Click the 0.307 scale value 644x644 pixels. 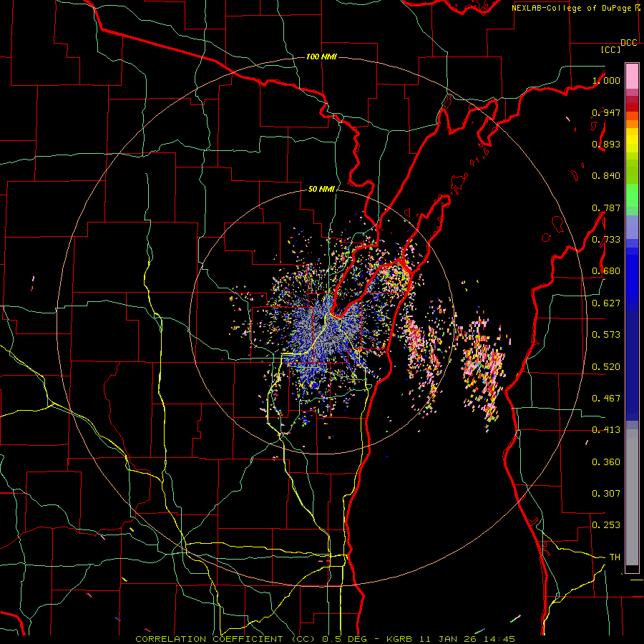pyautogui.click(x=606, y=494)
